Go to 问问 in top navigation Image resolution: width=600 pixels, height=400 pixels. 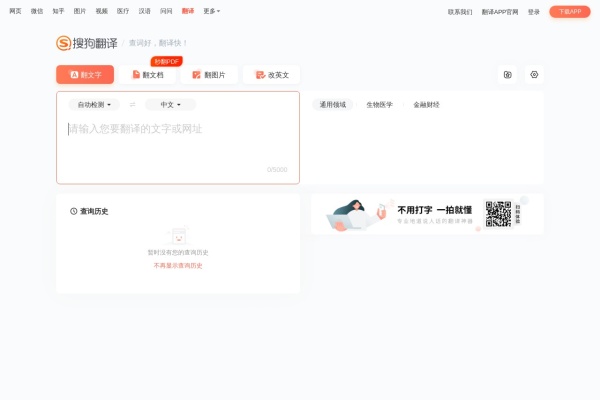(x=166, y=11)
